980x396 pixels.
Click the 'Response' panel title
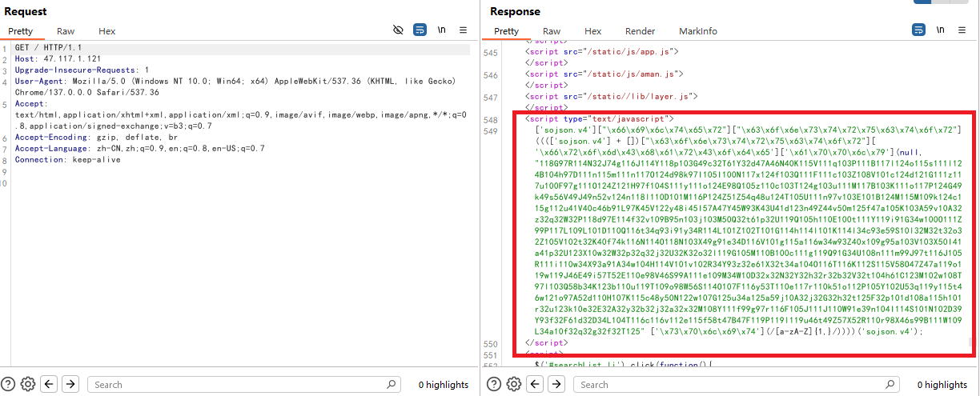[515, 11]
